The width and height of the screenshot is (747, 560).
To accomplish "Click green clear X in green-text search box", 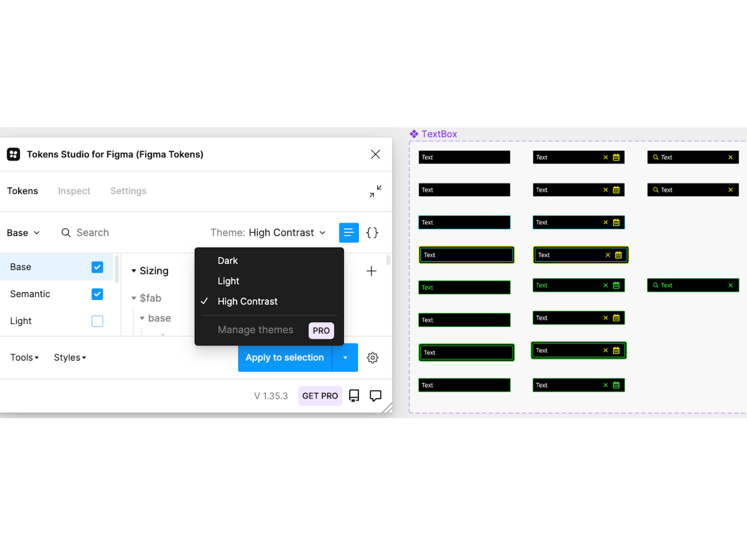I will 731,285.
